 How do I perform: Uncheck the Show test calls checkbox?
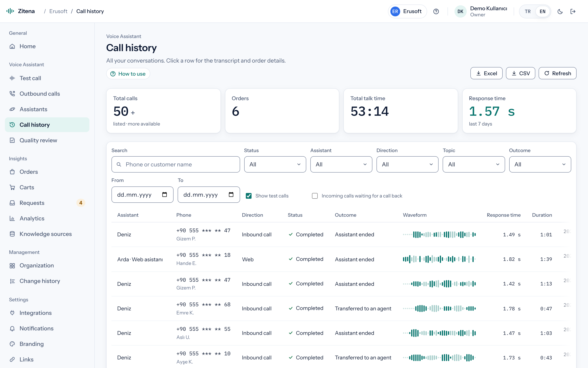coord(248,196)
